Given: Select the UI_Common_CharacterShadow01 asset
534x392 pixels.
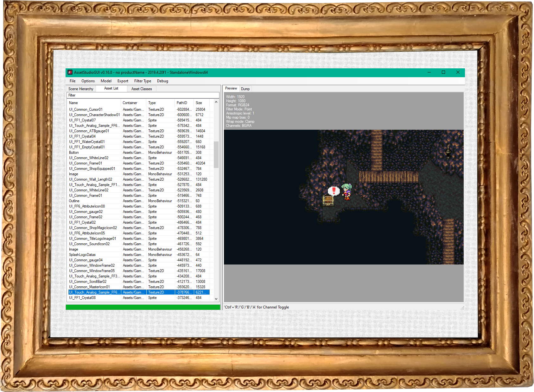Looking at the screenshot, I should pos(139,115).
